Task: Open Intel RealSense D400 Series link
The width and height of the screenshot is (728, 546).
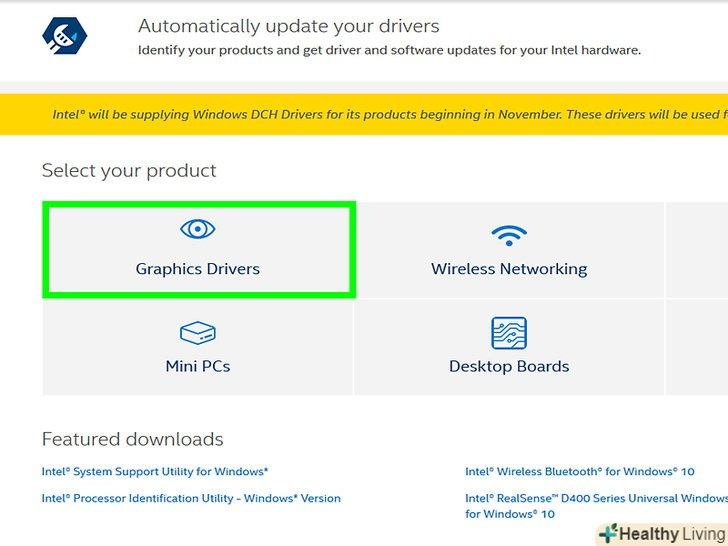Action: 597,506
